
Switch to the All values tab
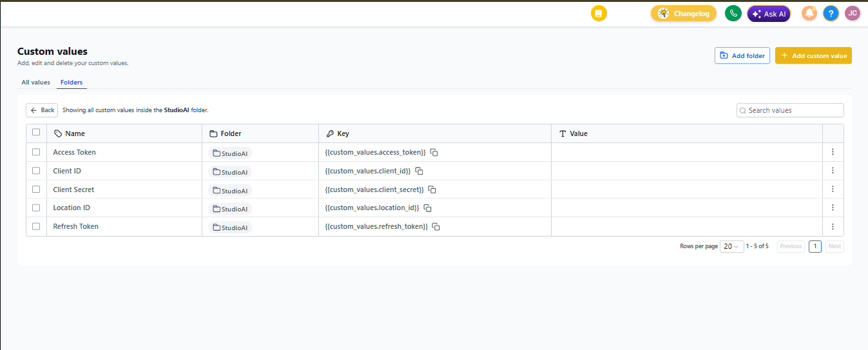pos(35,83)
